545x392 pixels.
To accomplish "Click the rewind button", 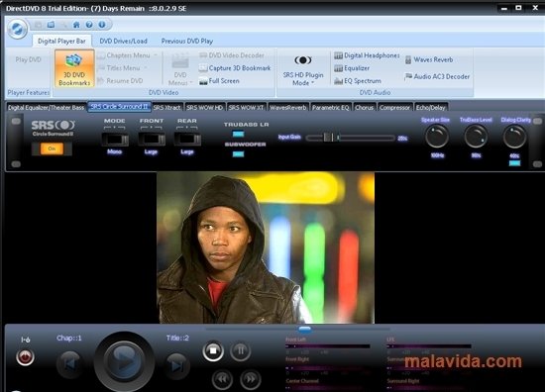I will click(222, 379).
